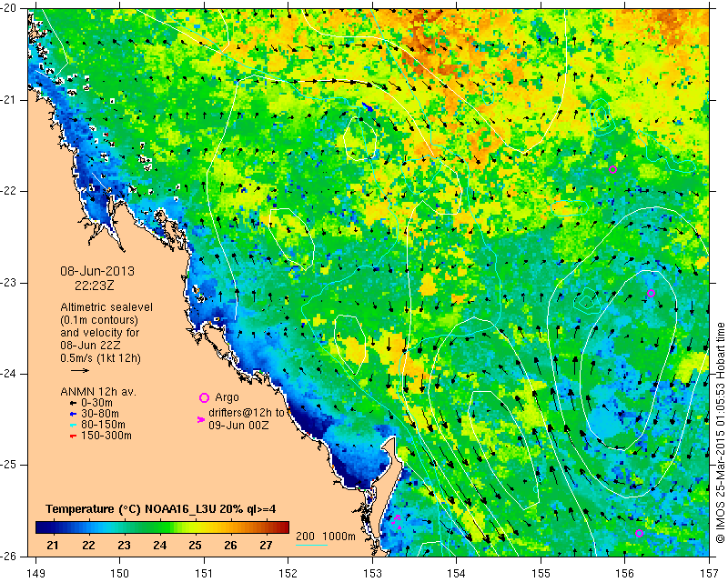Click the longitude axis label 150

click(120, 574)
